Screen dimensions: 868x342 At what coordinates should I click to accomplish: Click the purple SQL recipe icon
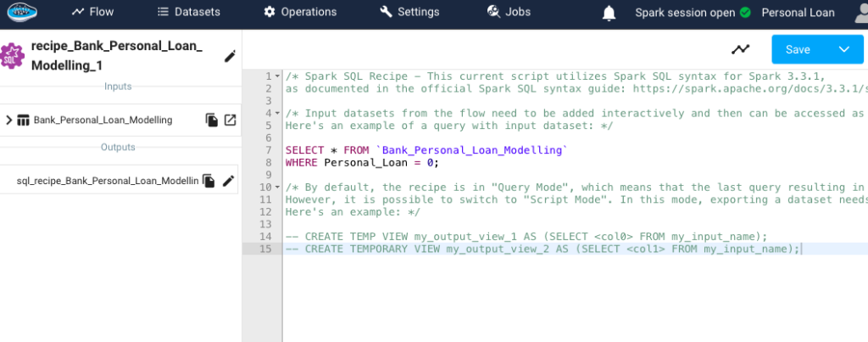[x=13, y=55]
